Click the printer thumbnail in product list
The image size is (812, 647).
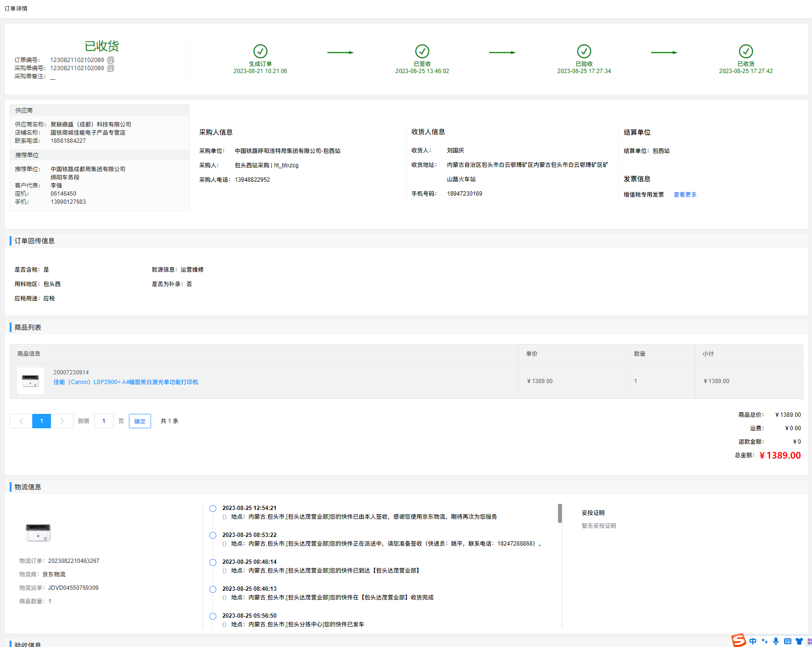tap(30, 381)
